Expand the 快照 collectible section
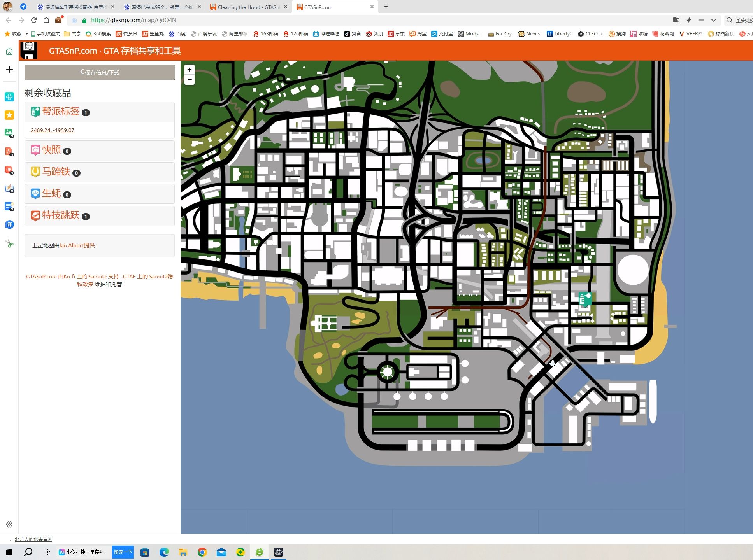 100,150
